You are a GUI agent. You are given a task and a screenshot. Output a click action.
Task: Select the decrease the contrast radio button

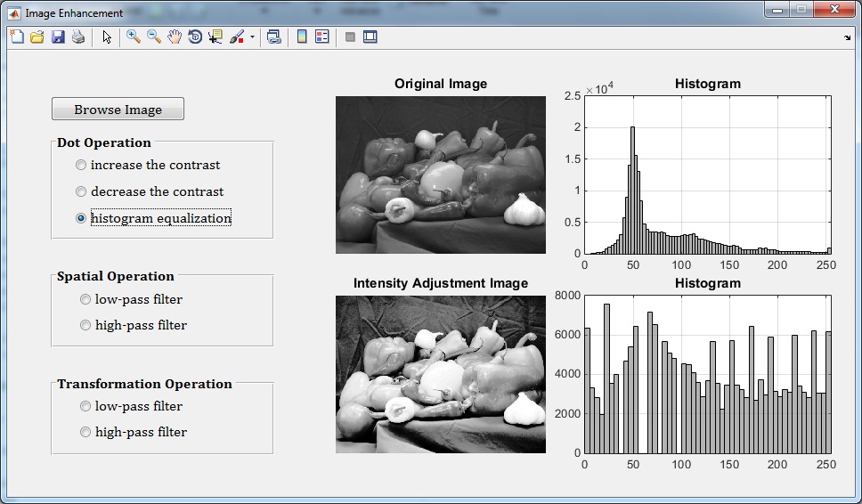coord(82,191)
